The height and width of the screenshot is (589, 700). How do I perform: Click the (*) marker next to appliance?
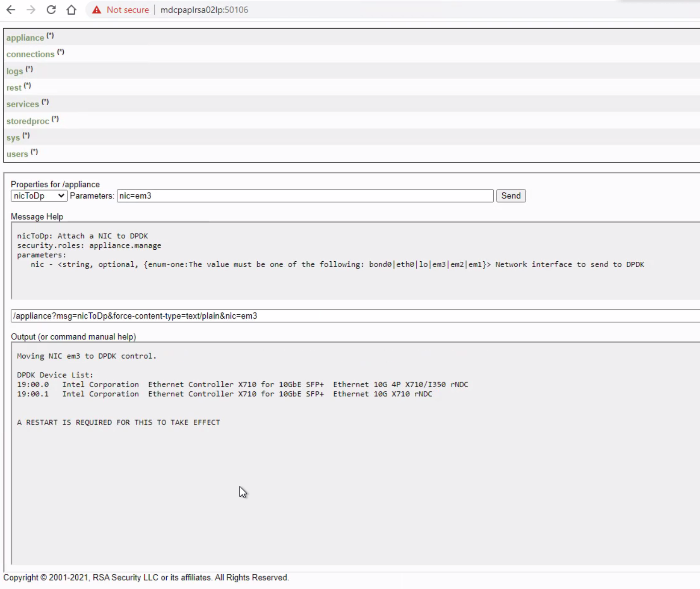tap(50, 36)
